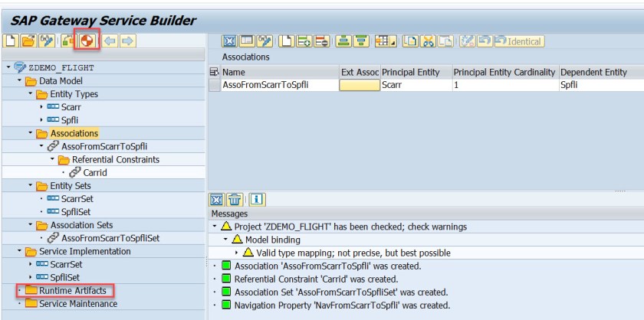The height and width of the screenshot is (320, 644).
Task: Click blue X icon in Messages toolbar
Action: pos(217,200)
